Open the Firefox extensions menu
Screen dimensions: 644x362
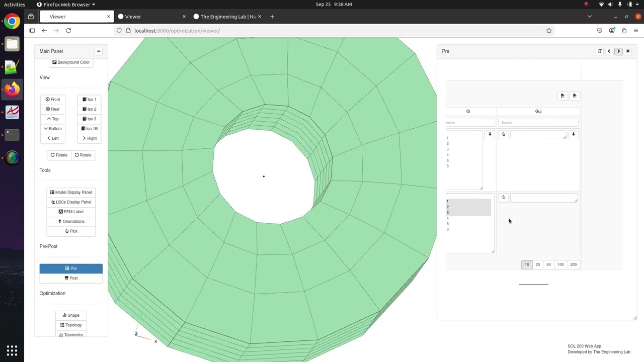(x=624, y=31)
